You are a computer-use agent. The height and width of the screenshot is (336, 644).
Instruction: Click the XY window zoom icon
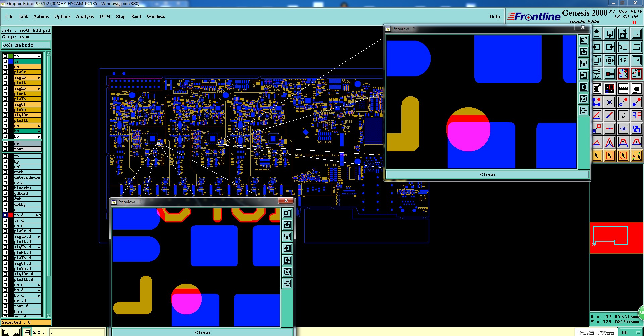click(x=637, y=33)
